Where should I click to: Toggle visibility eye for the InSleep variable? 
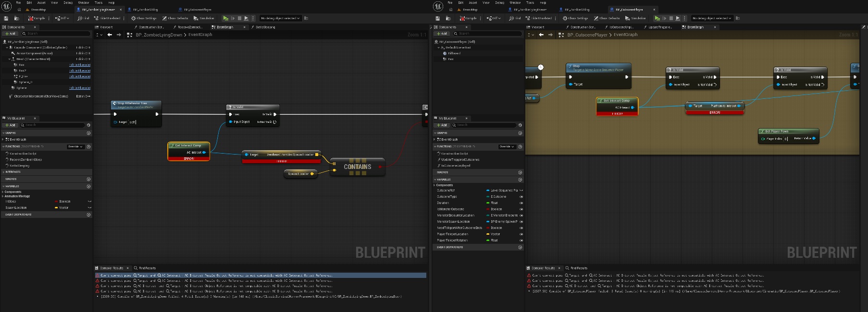tap(89, 202)
